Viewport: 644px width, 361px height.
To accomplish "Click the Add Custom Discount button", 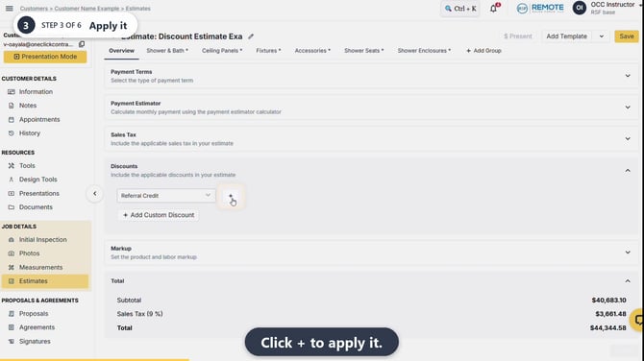I will [159, 215].
